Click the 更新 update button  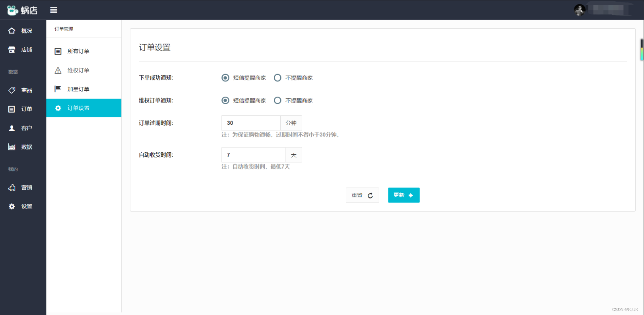point(403,195)
